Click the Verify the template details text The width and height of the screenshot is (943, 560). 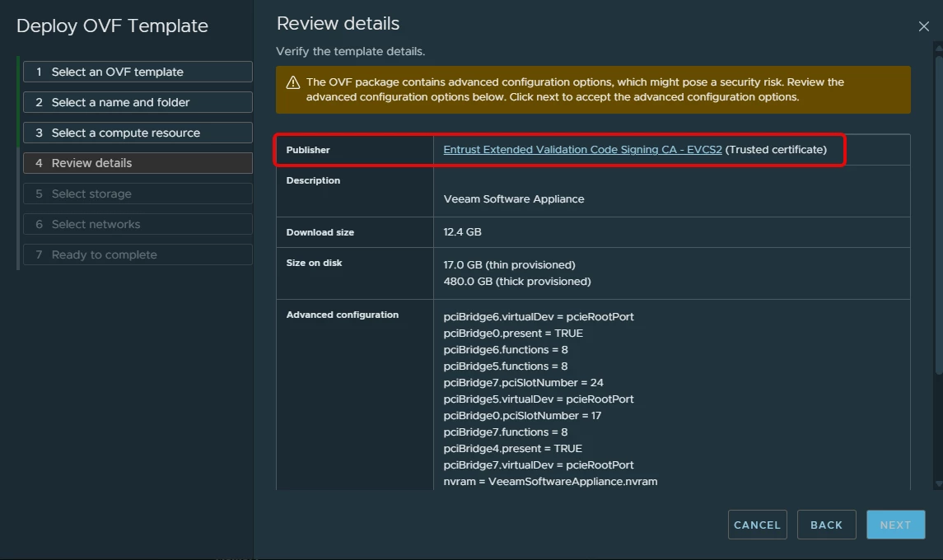coord(351,52)
